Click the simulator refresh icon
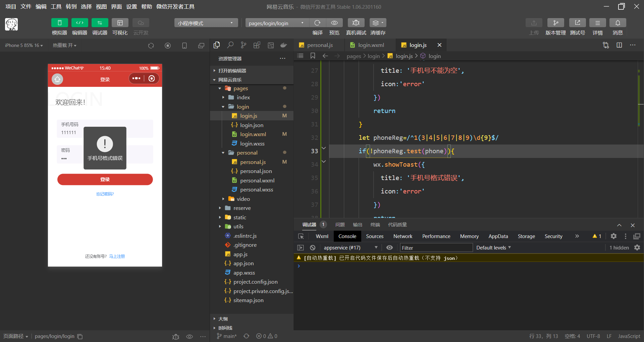 (151, 46)
